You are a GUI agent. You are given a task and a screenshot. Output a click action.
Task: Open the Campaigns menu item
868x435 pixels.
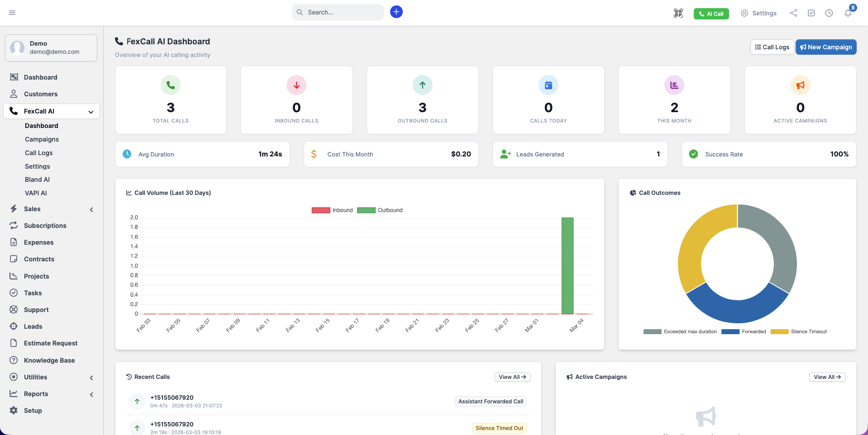[x=42, y=139]
